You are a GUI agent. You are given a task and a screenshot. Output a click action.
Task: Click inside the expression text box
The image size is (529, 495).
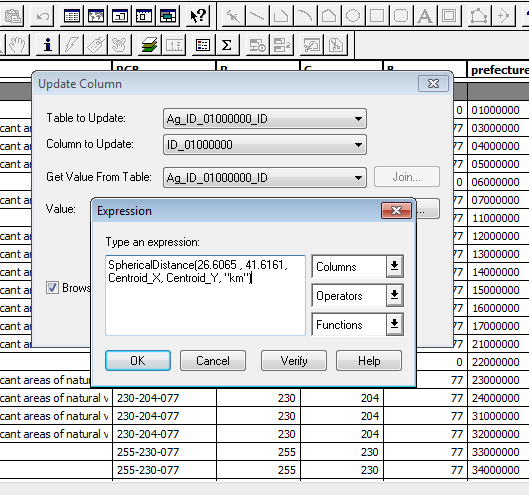pos(205,295)
